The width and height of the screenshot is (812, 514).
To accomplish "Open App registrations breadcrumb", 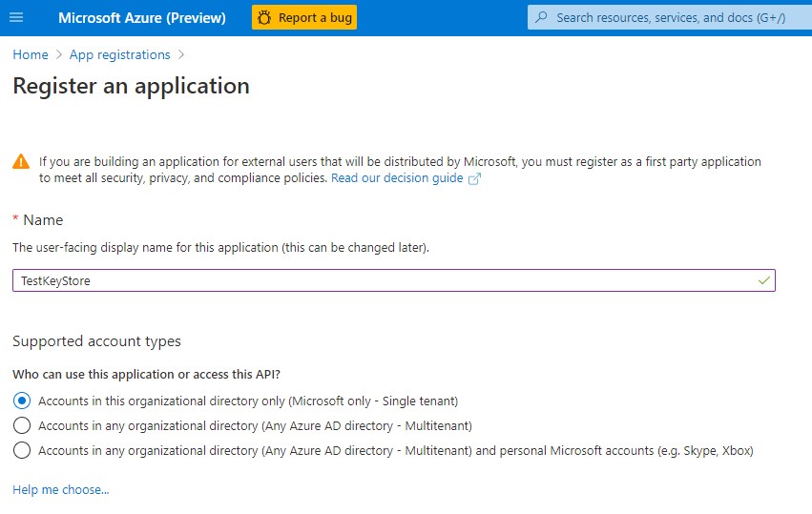I will pos(119,55).
